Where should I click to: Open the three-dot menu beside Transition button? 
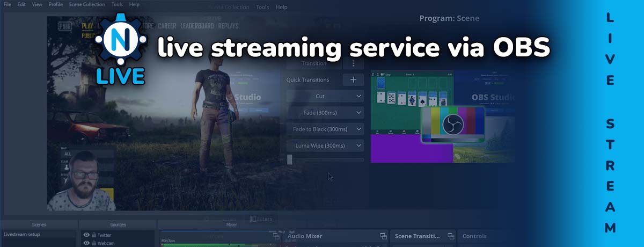353,63
